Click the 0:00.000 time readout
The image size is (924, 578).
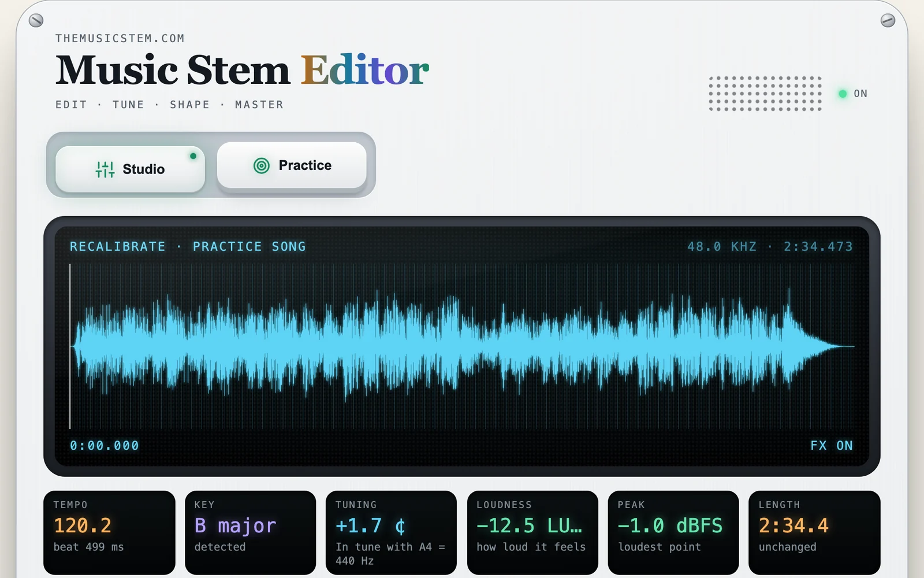tap(105, 446)
